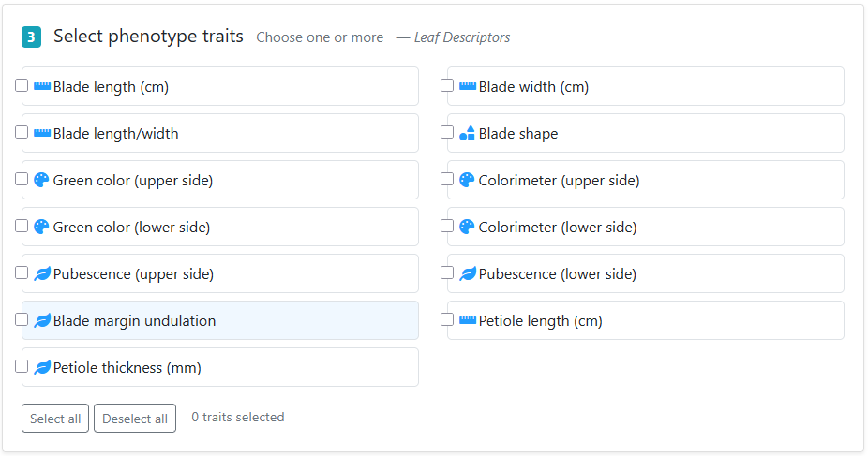The image size is (868, 456).
Task: Click the leaf icon beside Petiole thickness (mm)
Action: [42, 368]
